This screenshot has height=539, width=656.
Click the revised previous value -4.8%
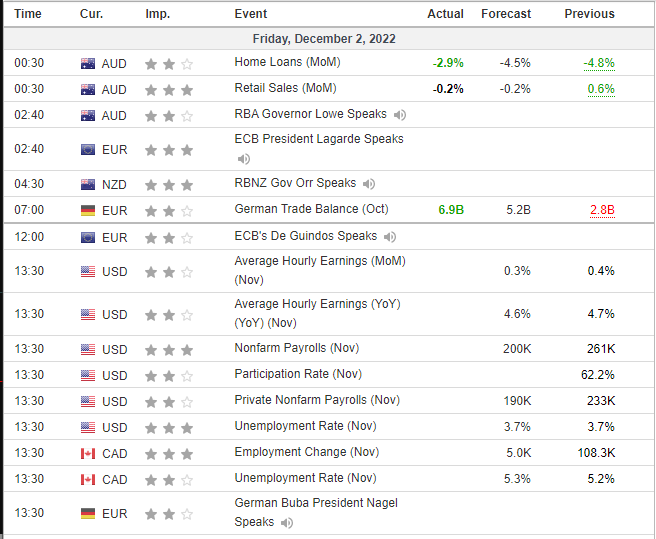[x=599, y=63]
